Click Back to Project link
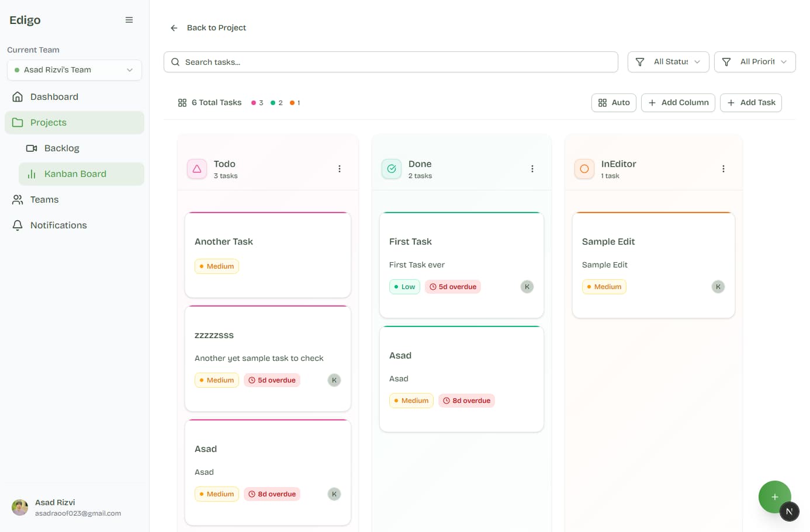This screenshot has height=532, width=810. click(208, 27)
